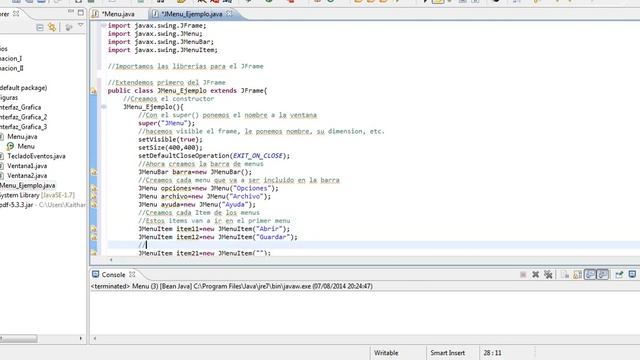Remove all terminated launches

click(548, 275)
